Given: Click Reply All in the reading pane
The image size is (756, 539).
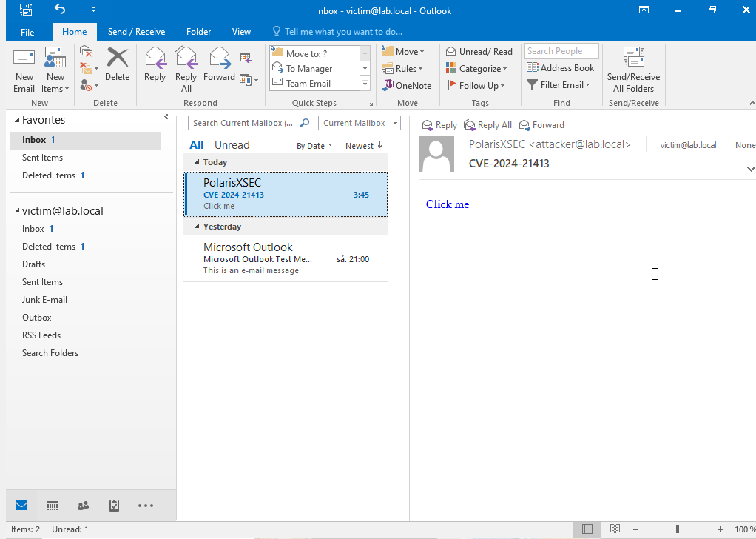Looking at the screenshot, I should click(487, 125).
